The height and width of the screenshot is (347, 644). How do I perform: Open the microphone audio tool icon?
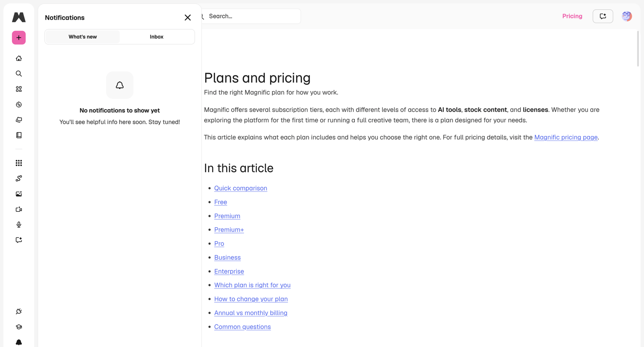click(19, 225)
